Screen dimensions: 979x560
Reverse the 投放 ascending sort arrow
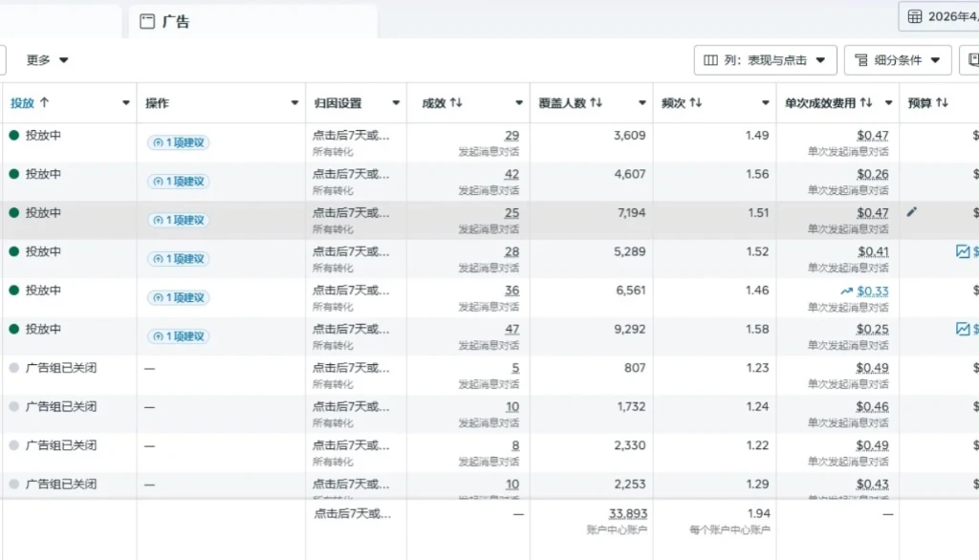[44, 103]
